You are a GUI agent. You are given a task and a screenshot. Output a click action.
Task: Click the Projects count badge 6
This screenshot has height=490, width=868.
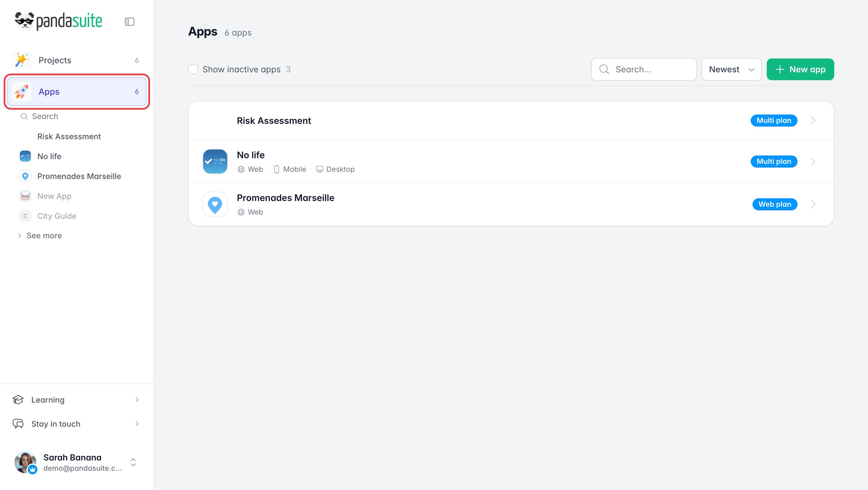click(x=137, y=60)
